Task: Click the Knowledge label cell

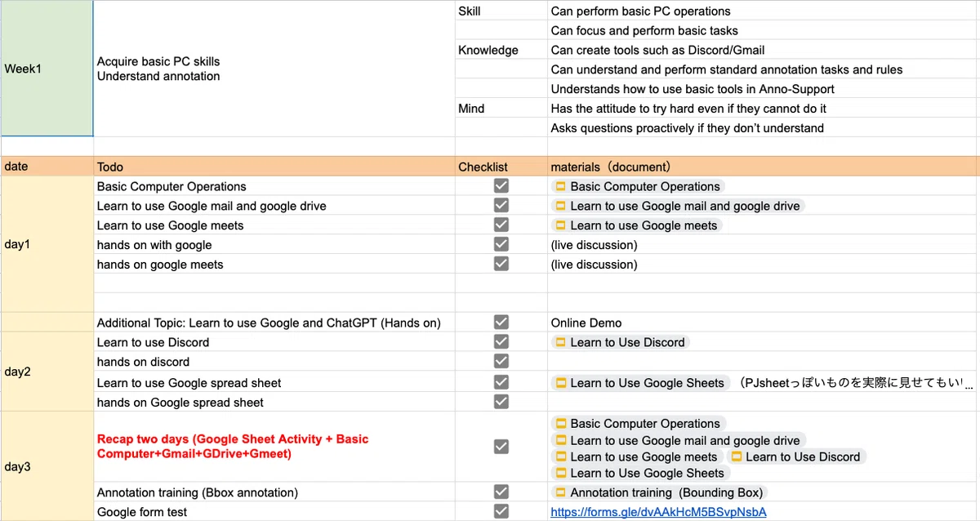Action: point(501,51)
